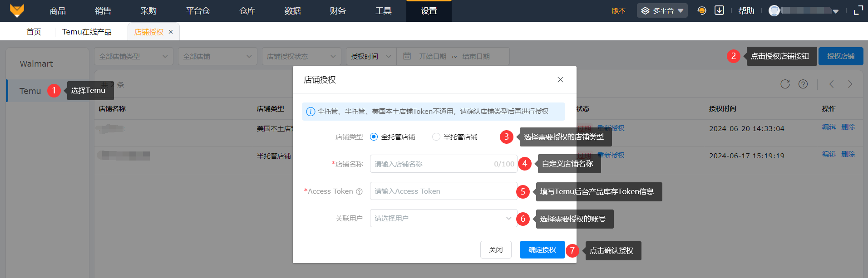The height and width of the screenshot is (278, 868).
Task: Click the multi-platform layers icon
Action: click(645, 10)
